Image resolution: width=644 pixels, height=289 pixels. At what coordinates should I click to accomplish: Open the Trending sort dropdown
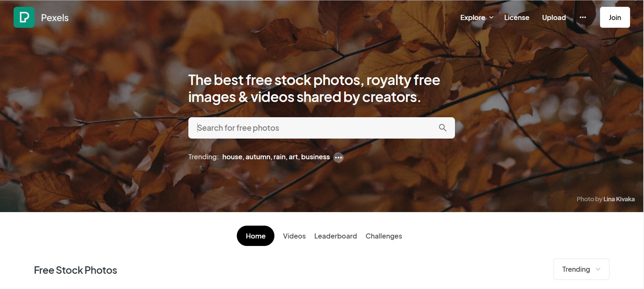[x=581, y=269]
